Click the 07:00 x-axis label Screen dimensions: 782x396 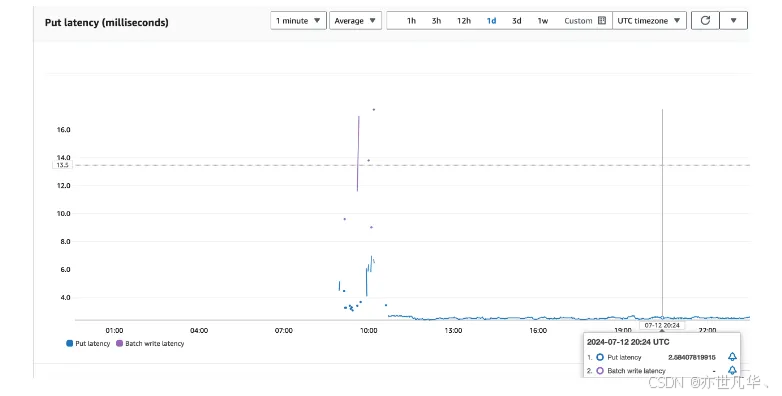point(284,331)
